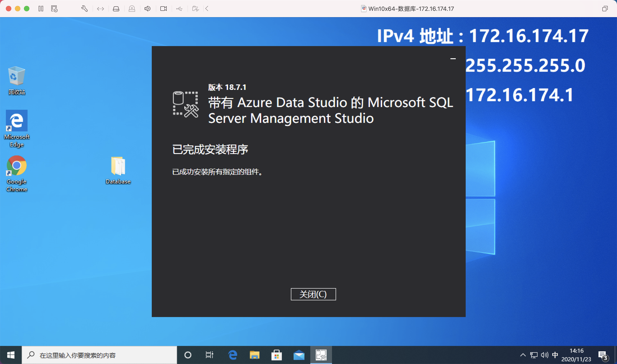
Task: Launch Edge from the taskbar
Action: click(x=232, y=355)
